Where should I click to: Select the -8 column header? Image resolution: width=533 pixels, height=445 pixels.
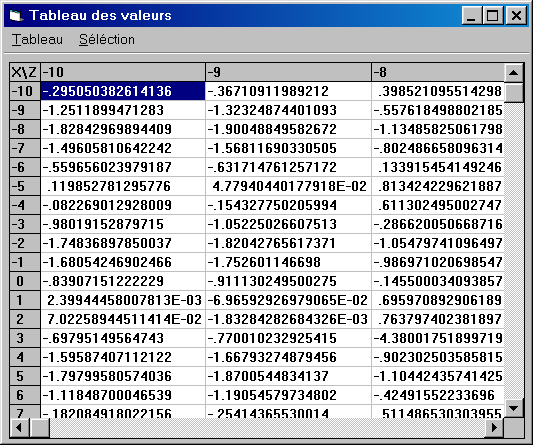438,72
